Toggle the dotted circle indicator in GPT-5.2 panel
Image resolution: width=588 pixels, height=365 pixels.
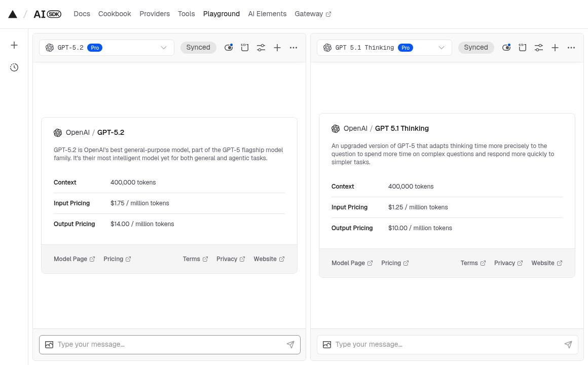click(x=229, y=48)
